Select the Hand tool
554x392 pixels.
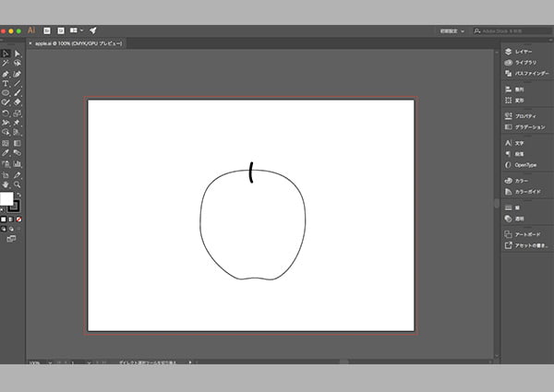[6, 184]
